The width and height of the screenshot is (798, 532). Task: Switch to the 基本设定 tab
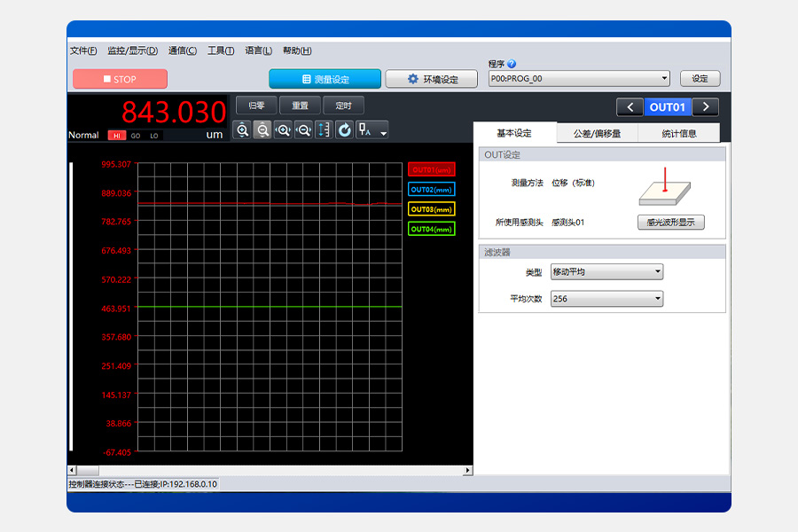point(514,133)
